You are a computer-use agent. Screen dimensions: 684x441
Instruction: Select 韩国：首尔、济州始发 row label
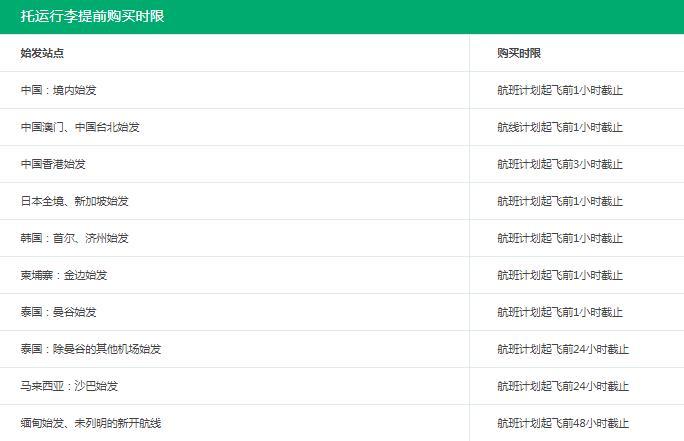pos(75,238)
